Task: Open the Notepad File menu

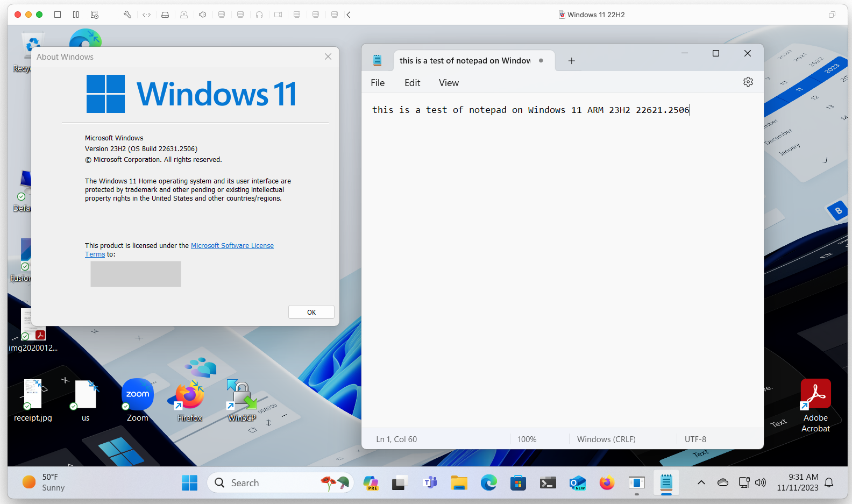Action: click(x=378, y=83)
